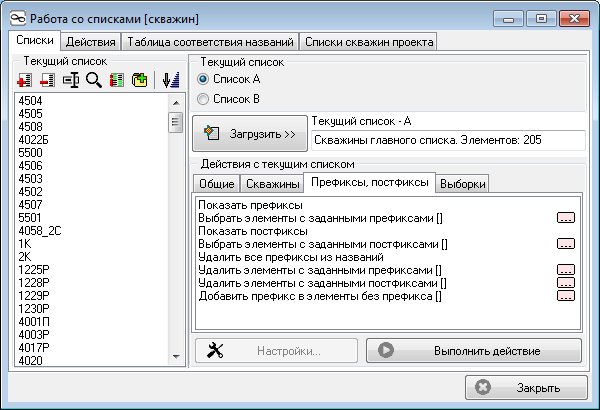Select action 'Выбрать элементы с заданными префиксами'
600x410 pixels.
pyautogui.click(x=320, y=218)
